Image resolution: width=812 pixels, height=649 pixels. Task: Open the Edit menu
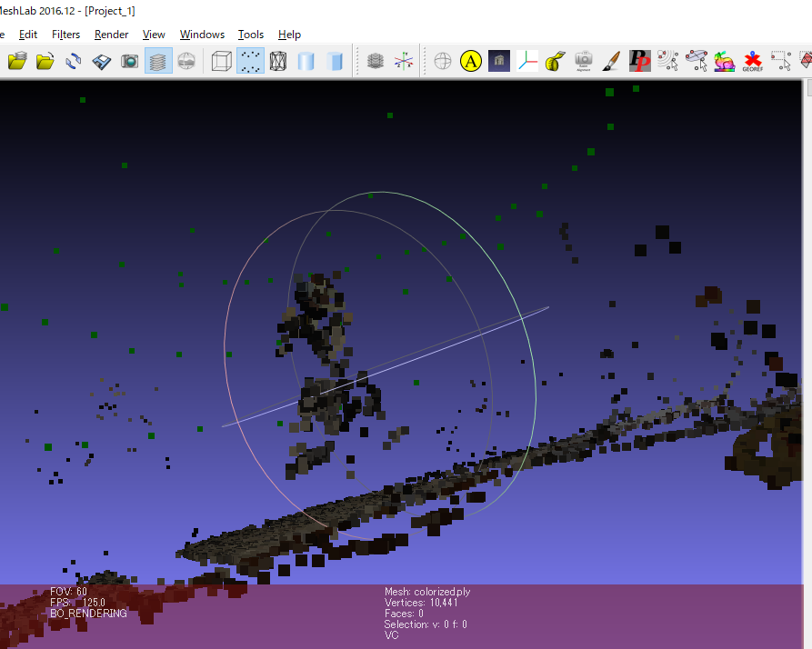(28, 35)
